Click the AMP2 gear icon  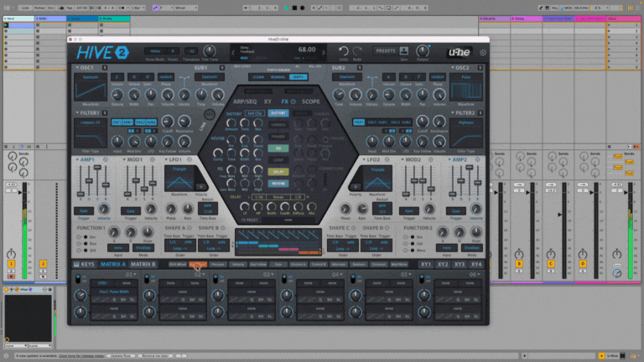coord(477,159)
